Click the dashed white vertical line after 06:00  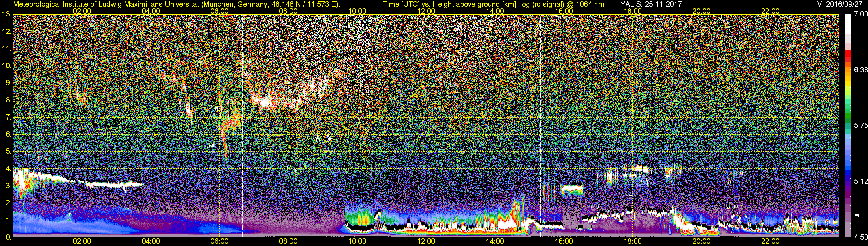(243, 125)
